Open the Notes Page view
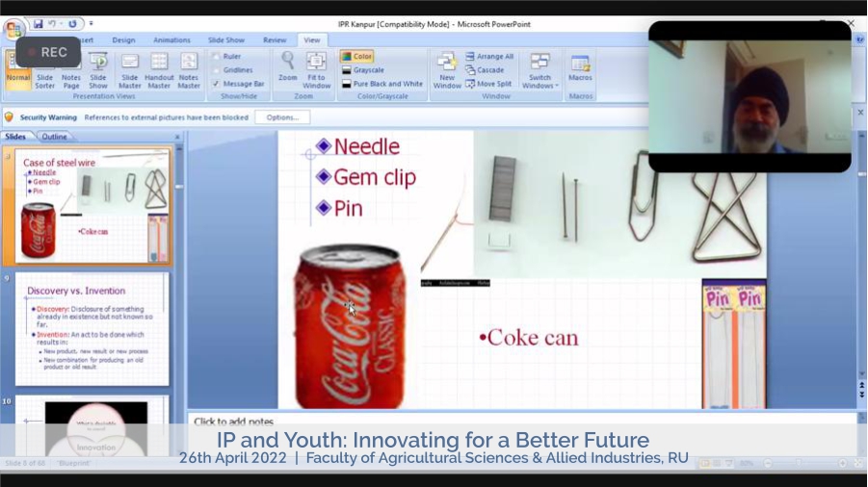Viewport: 868px width, 487px height. tap(71, 71)
